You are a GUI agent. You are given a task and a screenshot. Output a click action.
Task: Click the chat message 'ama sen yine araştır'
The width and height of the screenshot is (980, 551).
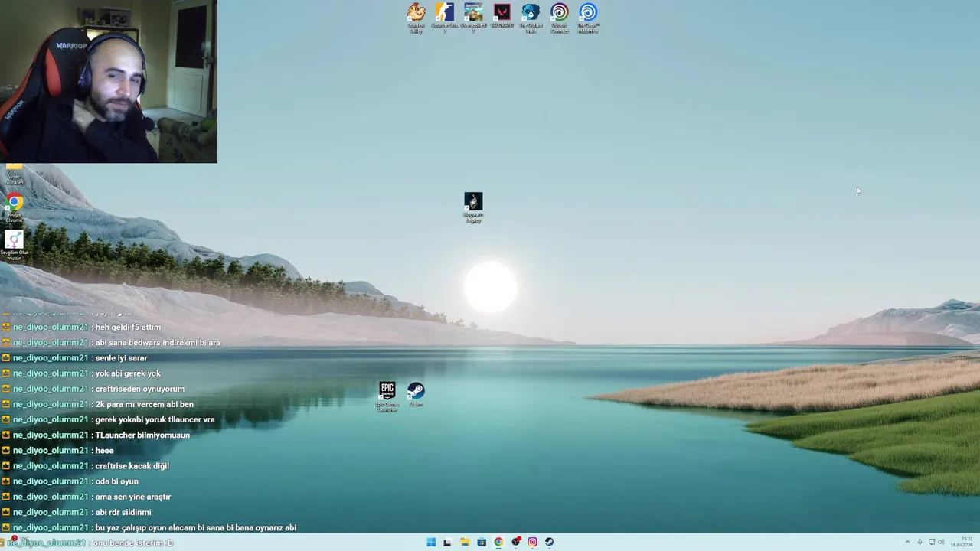132,497
